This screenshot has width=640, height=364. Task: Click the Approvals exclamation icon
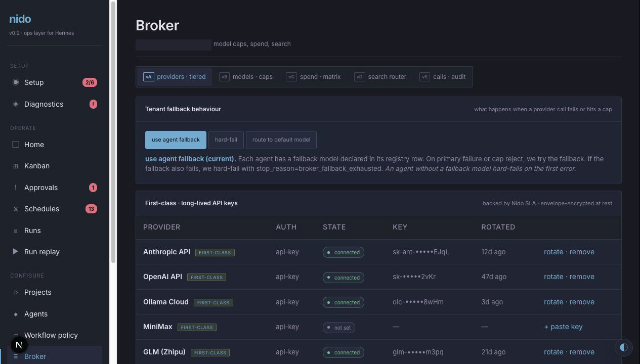tap(16, 188)
